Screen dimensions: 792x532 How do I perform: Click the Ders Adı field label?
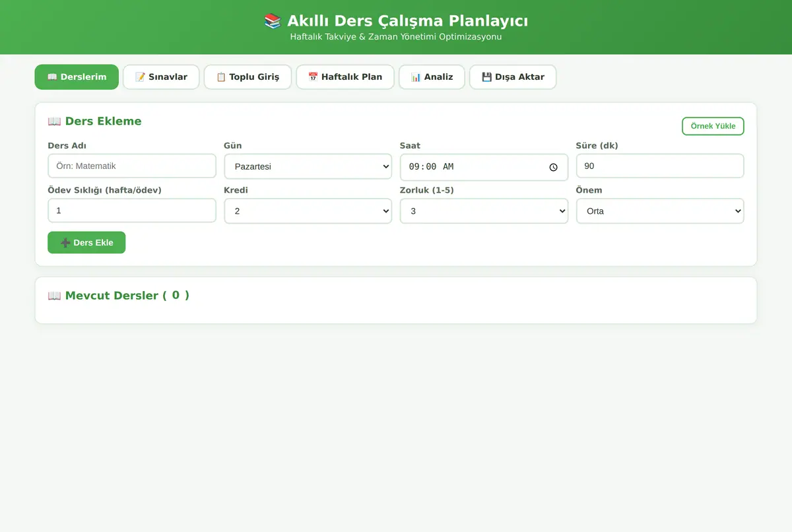67,145
